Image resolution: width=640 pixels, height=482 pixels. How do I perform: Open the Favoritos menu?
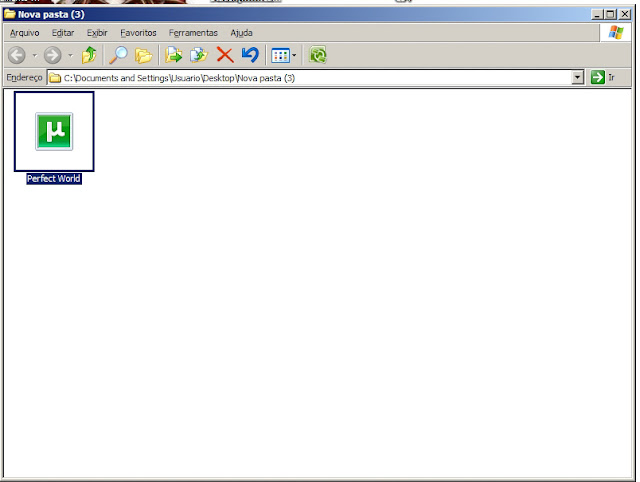pos(138,33)
